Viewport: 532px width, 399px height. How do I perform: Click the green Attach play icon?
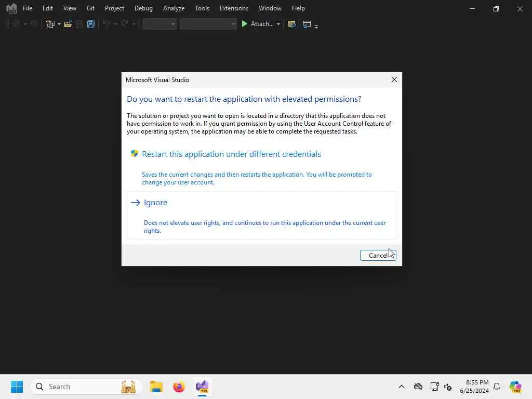[x=244, y=24]
